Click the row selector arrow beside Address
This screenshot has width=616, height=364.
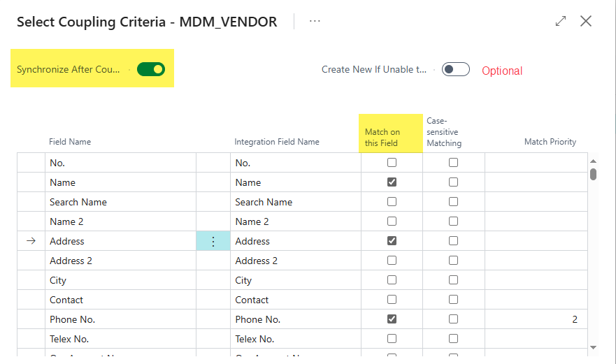coord(31,241)
